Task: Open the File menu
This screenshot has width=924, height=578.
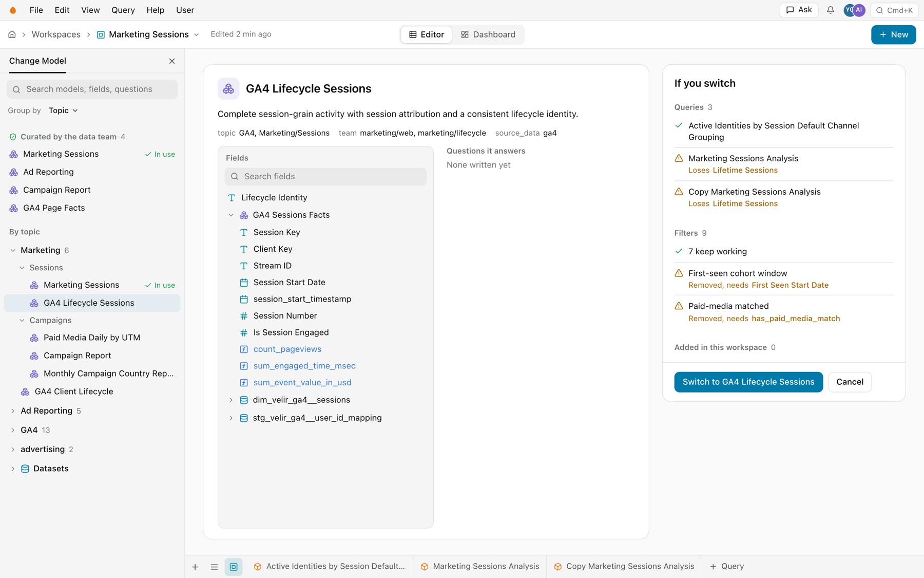Action: [36, 10]
